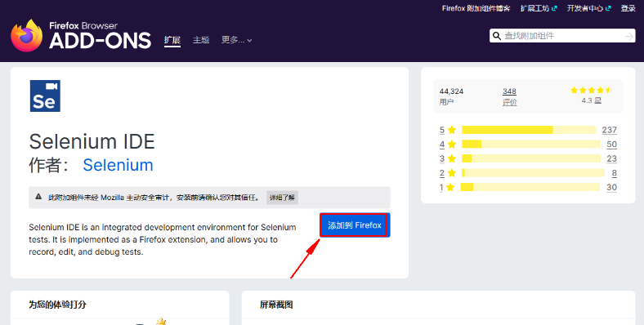Click the 4.3 星 rating text
Image resolution: width=644 pixels, height=325 pixels.
pos(591,100)
